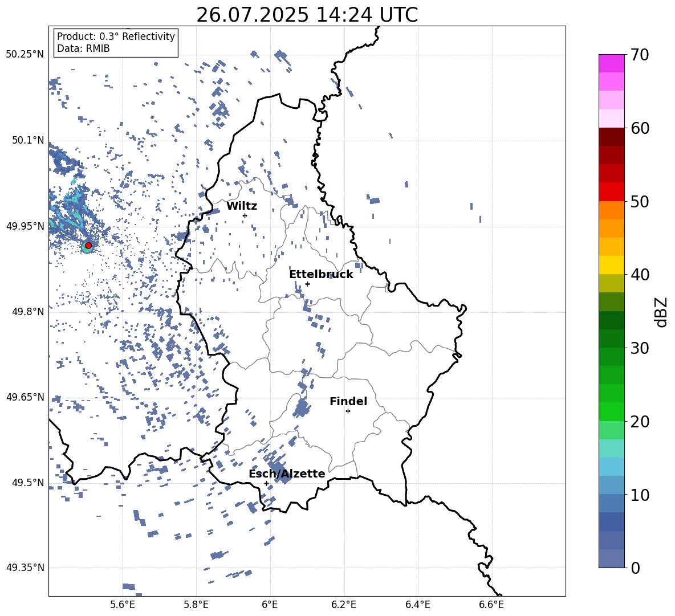Click the dark red colorbar swatch below 60
This screenshot has width=675, height=616.
(x=612, y=137)
